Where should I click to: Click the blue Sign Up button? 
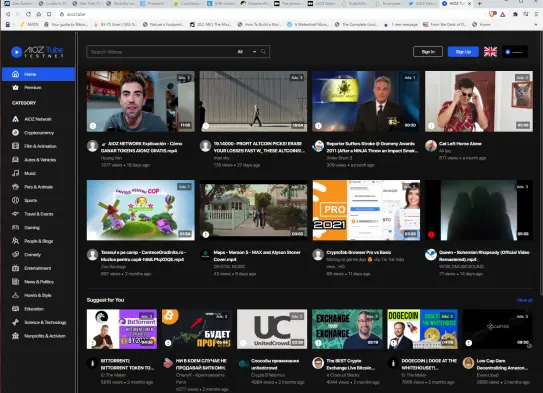tap(463, 52)
